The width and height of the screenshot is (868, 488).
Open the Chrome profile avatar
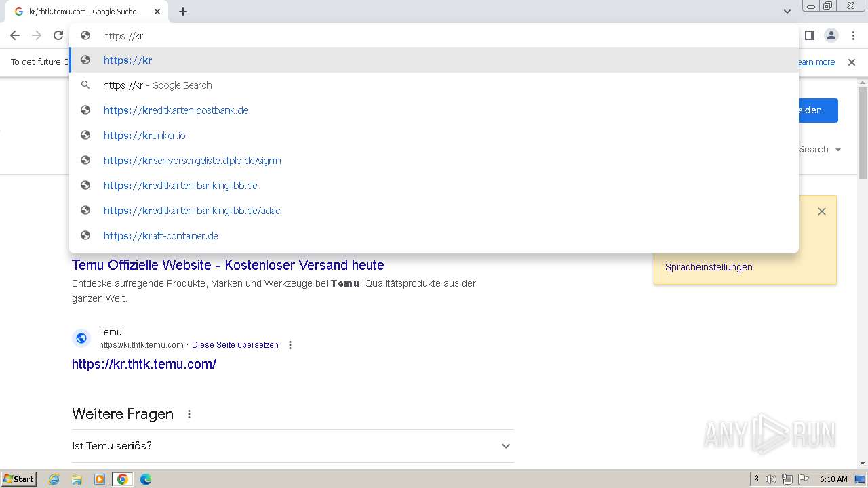[831, 35]
